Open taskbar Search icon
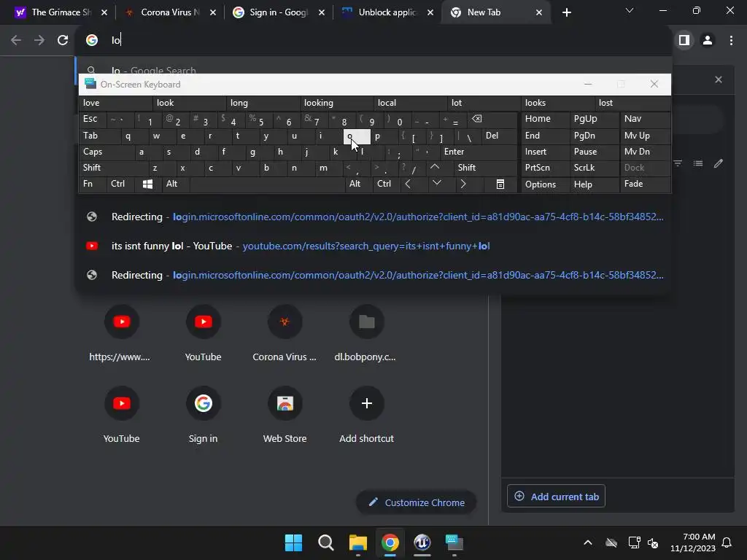Screen dimensions: 747x560 coord(326,542)
